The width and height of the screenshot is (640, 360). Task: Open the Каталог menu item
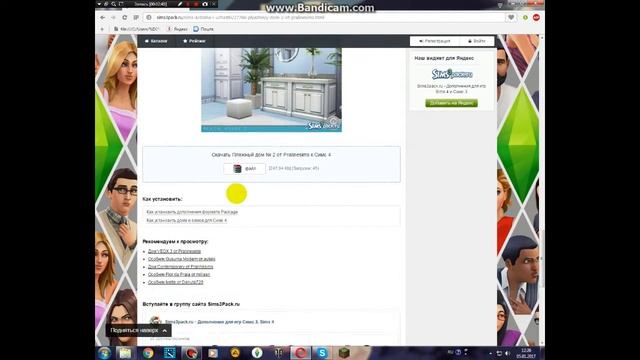156,41
